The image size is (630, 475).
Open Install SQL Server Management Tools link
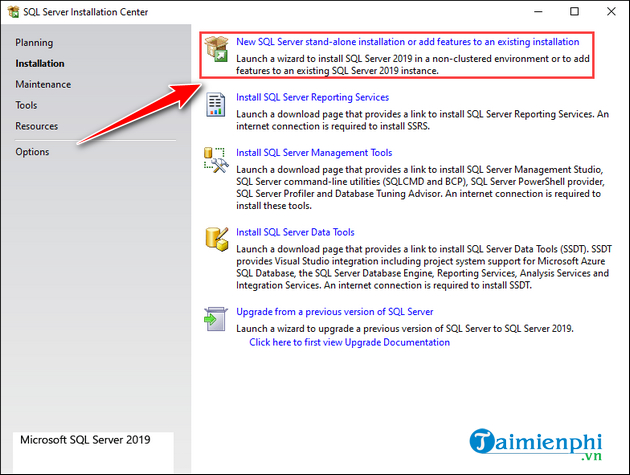[x=314, y=153]
